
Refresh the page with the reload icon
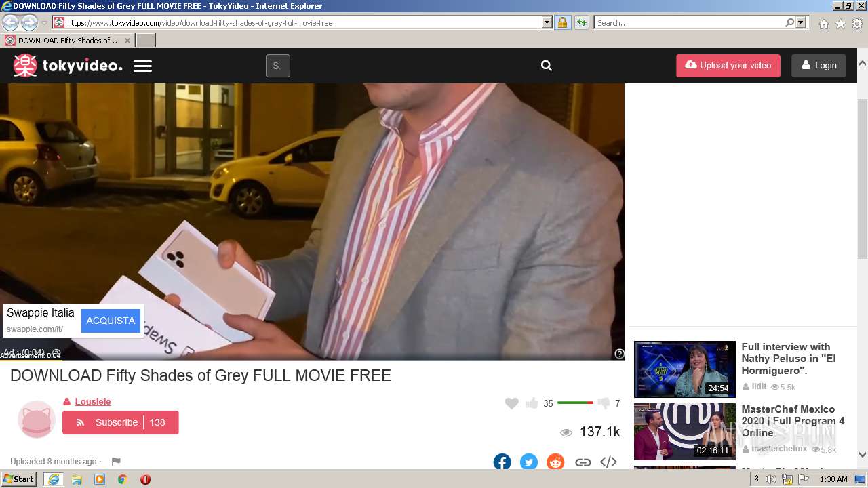point(581,22)
